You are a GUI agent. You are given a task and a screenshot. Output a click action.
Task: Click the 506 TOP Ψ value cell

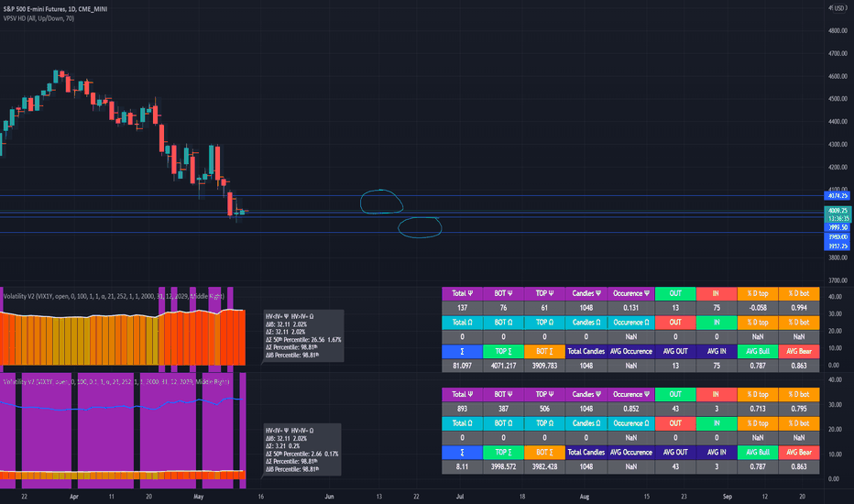544,409
